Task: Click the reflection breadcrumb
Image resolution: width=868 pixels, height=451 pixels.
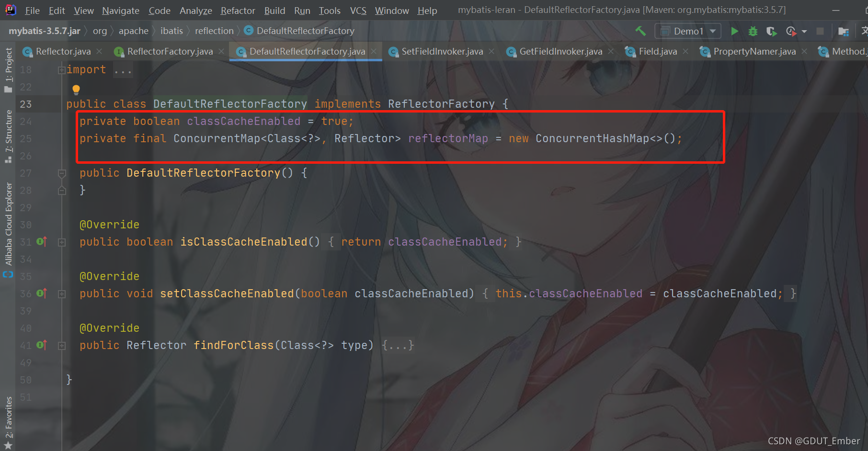Action: coord(214,31)
